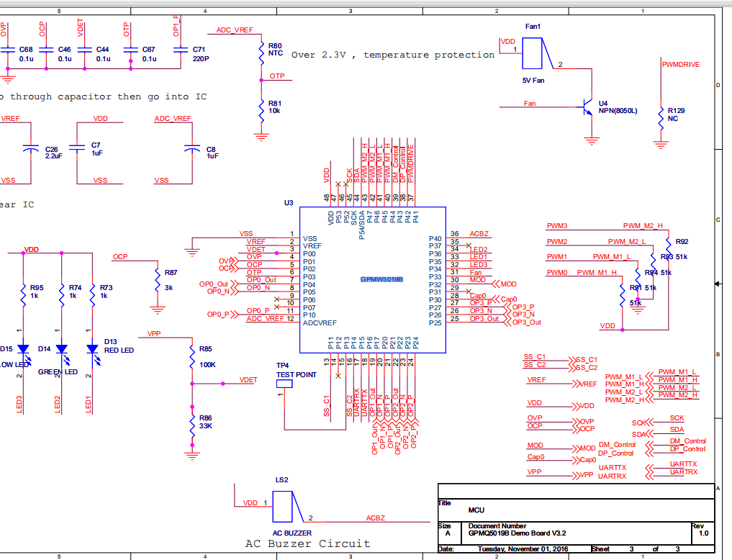This screenshot has height=560, width=732.
Task: Click the R95 1k resistor label
Action: (37, 292)
